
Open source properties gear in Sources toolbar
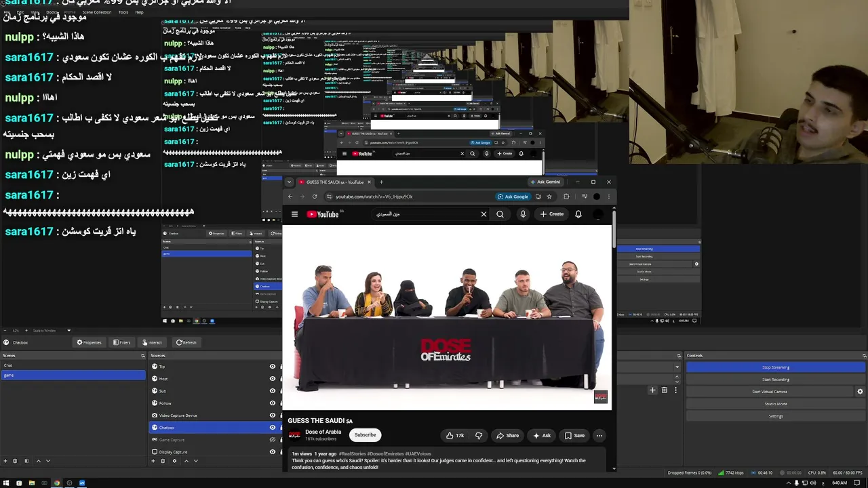pyautogui.click(x=174, y=461)
